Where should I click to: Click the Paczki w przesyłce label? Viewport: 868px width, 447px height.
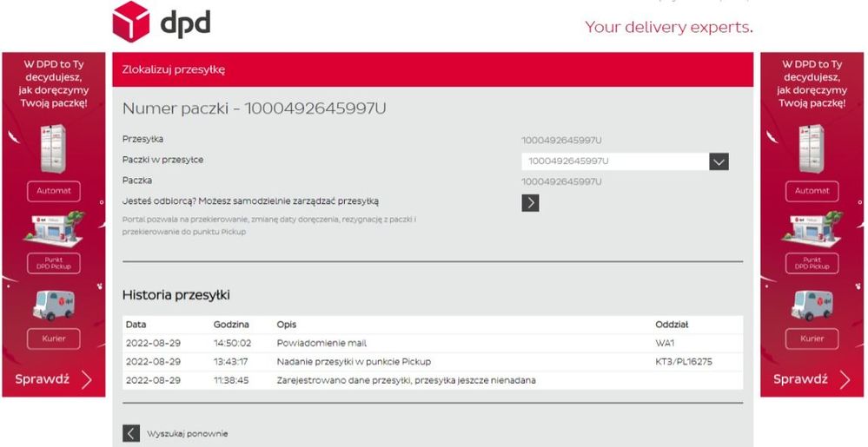pyautogui.click(x=162, y=160)
